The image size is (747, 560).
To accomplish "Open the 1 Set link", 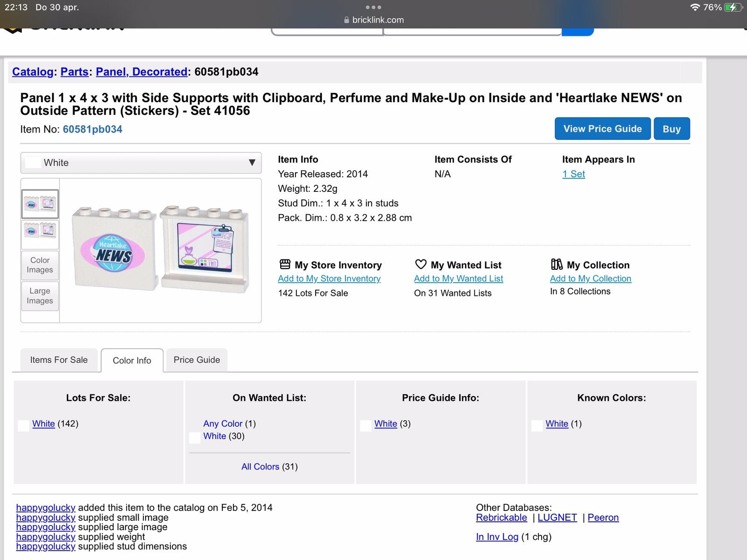I will (574, 174).
